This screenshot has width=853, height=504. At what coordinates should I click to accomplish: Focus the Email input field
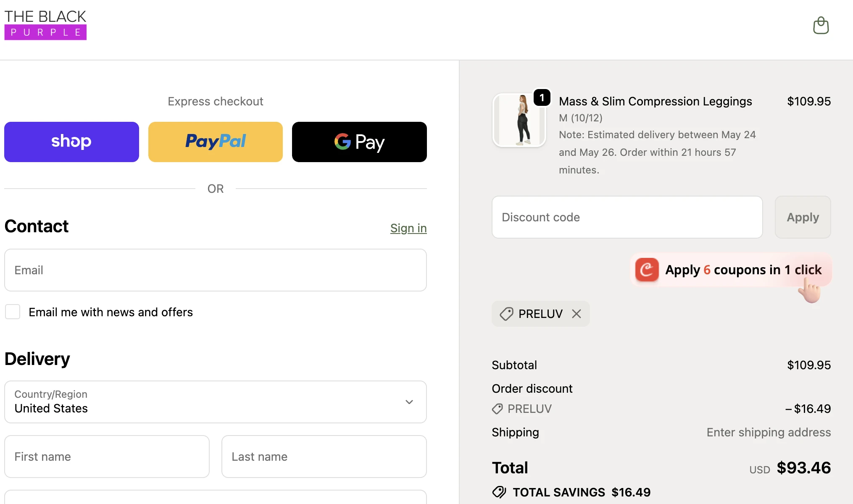[x=216, y=270]
